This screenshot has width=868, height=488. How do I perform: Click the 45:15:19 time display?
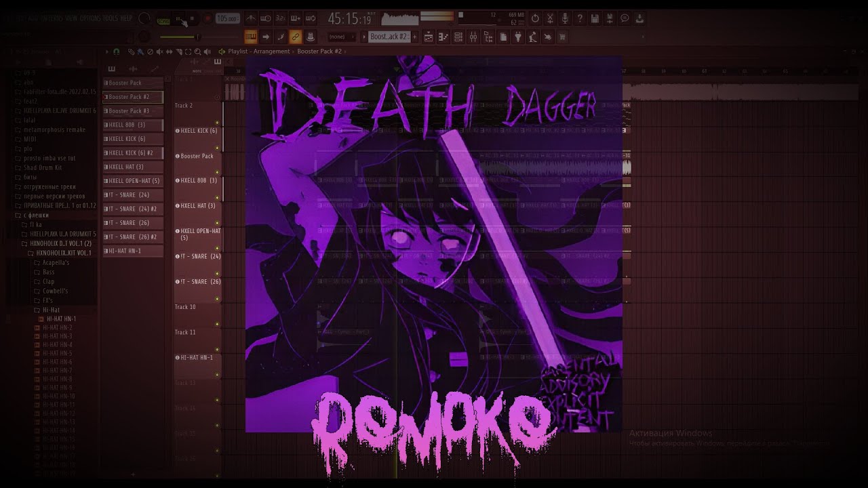click(x=349, y=20)
